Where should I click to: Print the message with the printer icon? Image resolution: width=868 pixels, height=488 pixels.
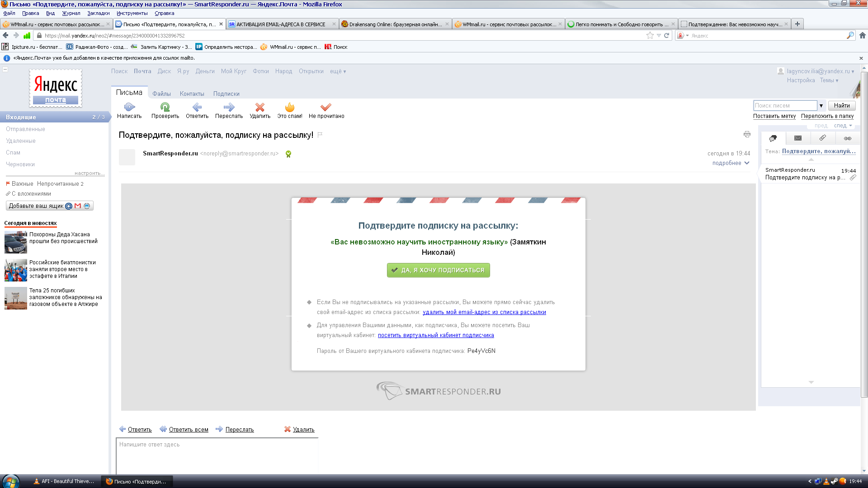click(x=747, y=134)
